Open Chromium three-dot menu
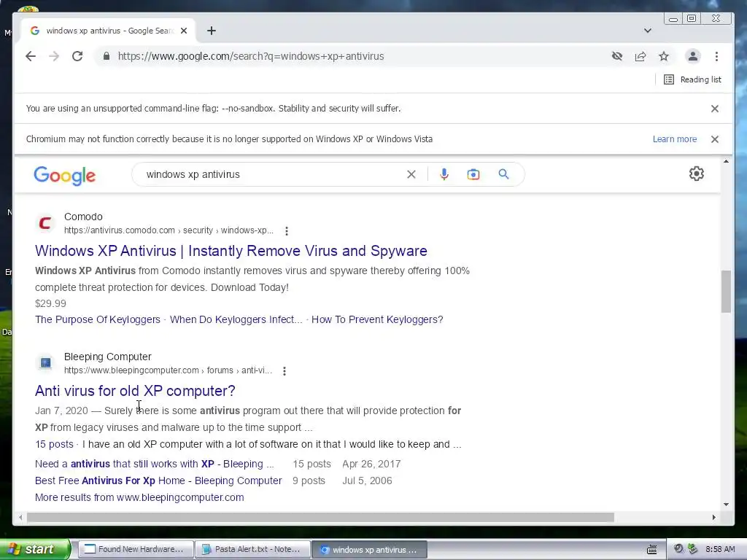Image resolution: width=747 pixels, height=560 pixels. click(x=716, y=56)
